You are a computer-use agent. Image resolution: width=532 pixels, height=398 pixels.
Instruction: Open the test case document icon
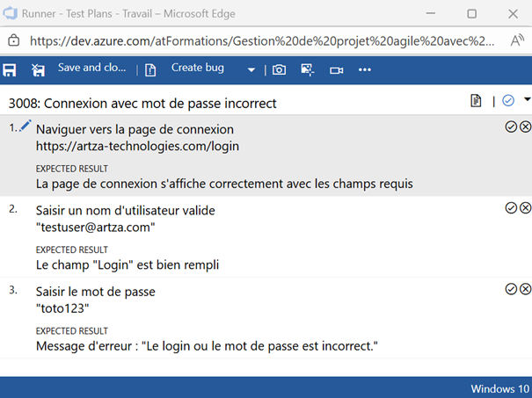pyautogui.click(x=476, y=102)
